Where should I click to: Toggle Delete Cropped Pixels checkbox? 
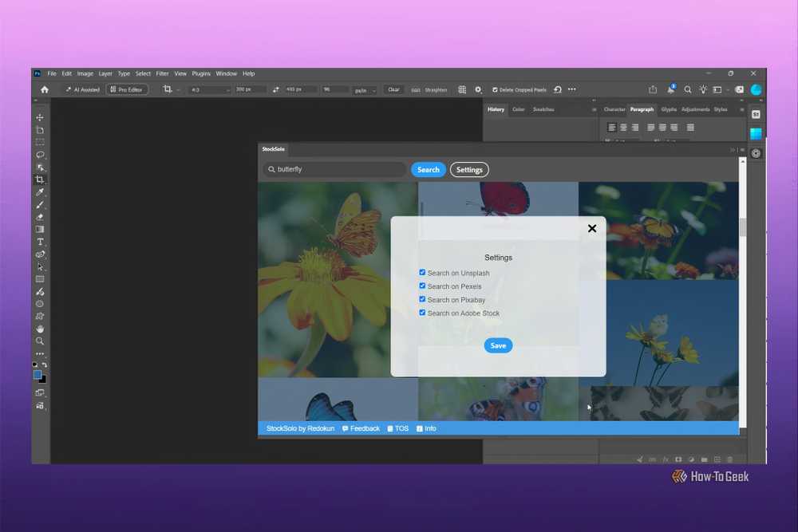pos(495,90)
